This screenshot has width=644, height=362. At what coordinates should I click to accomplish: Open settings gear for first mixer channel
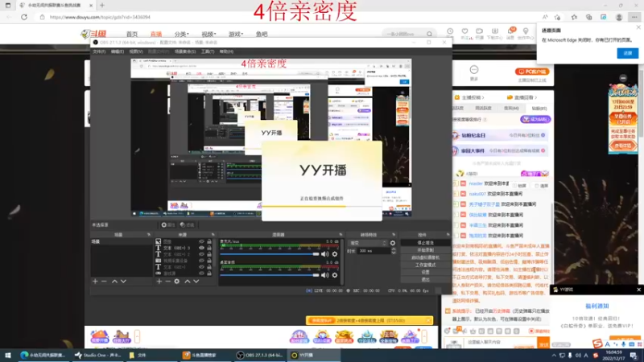(335, 254)
